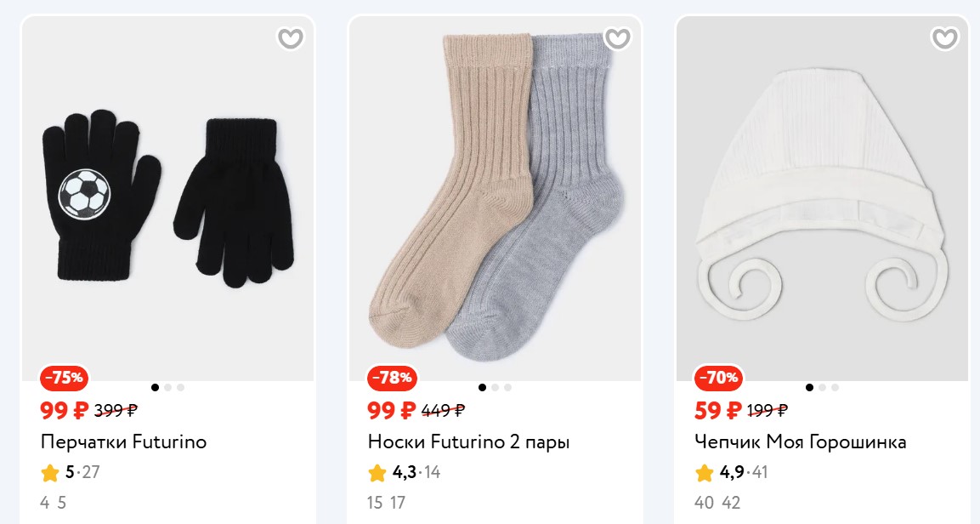Show second photo of gloves via carousel dot
Screen dimensions: 980x524
pyautogui.click(x=167, y=388)
